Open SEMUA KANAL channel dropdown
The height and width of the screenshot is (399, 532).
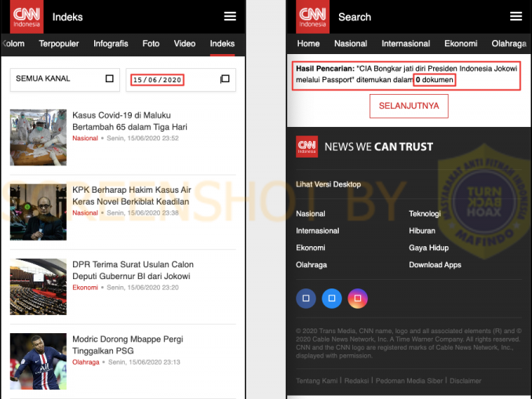[65, 80]
